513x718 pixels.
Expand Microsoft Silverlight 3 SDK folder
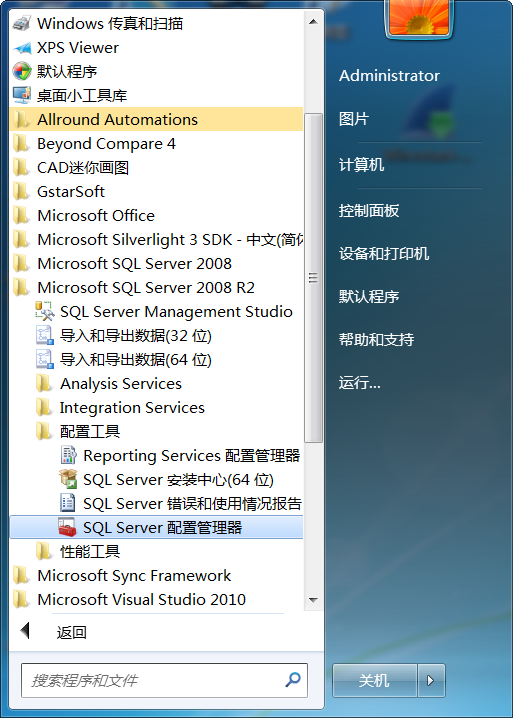click(x=156, y=239)
